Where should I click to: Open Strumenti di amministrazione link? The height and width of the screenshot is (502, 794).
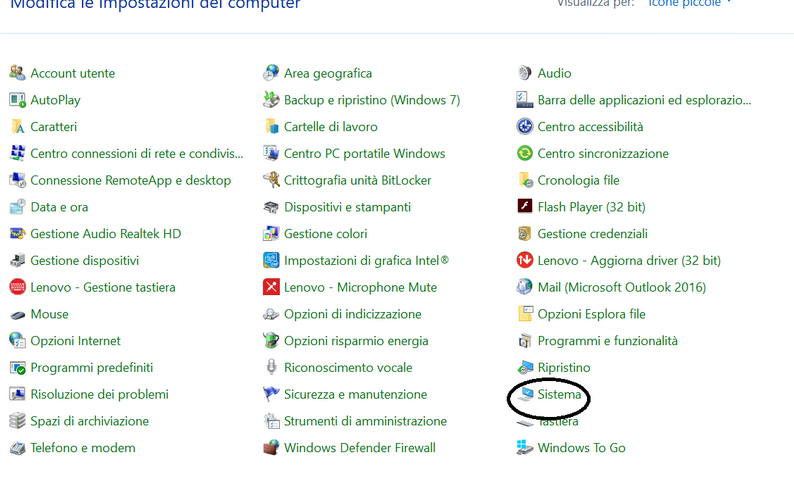(x=365, y=421)
